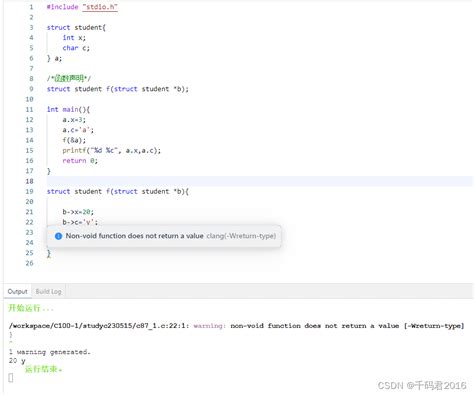Place cursor on 'char c;' line
Image resolution: width=474 pixels, height=395 pixels.
coord(76,48)
